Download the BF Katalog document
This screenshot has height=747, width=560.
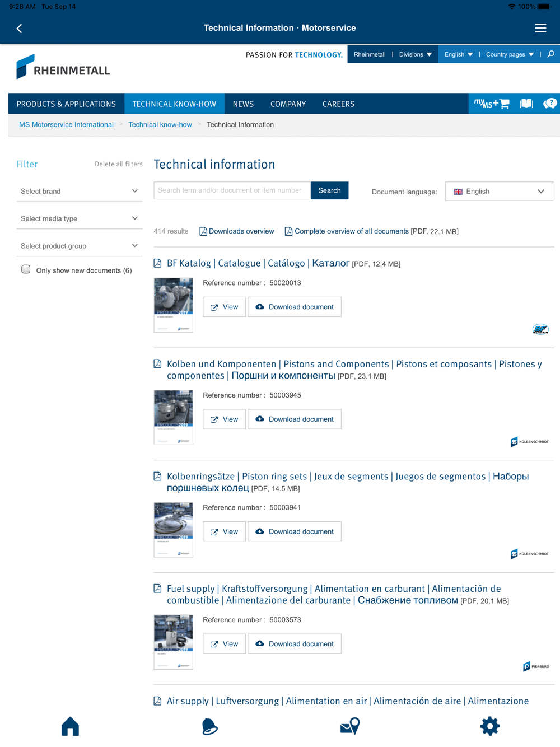pos(295,307)
